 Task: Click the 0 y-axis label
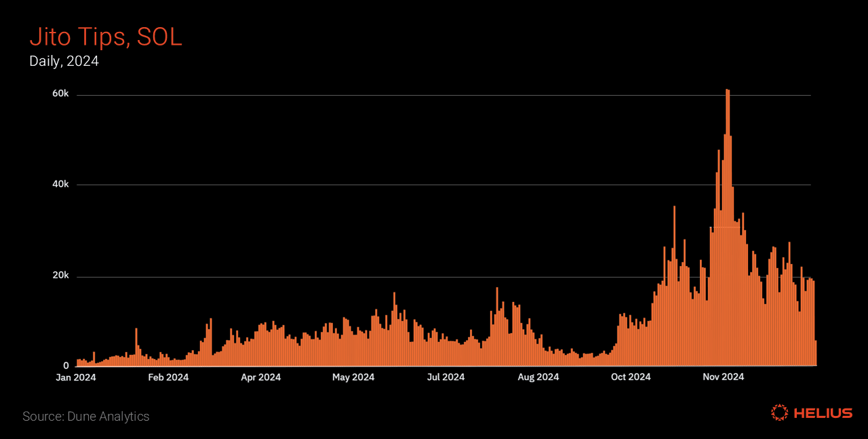(66, 365)
